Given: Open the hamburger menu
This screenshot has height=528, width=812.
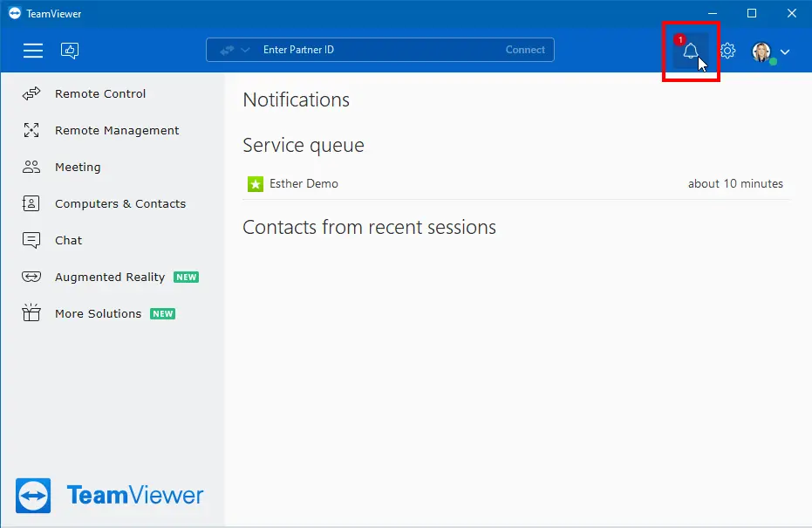Looking at the screenshot, I should 32,51.
